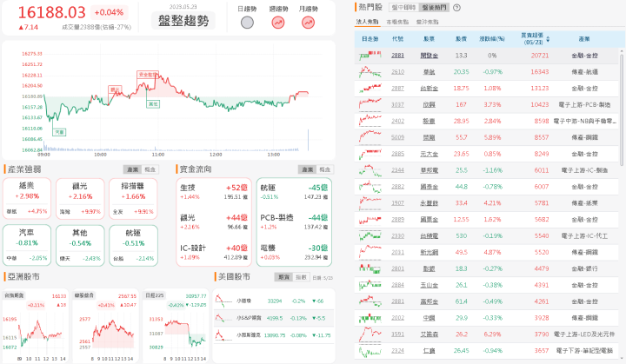Viewport: 626px width, 364px height.
Task: Switch to the 當沖焦點 tab
Action: pos(427,22)
